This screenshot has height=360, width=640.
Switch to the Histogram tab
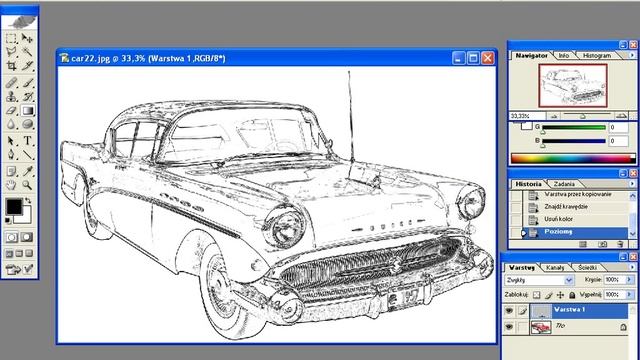click(596, 56)
